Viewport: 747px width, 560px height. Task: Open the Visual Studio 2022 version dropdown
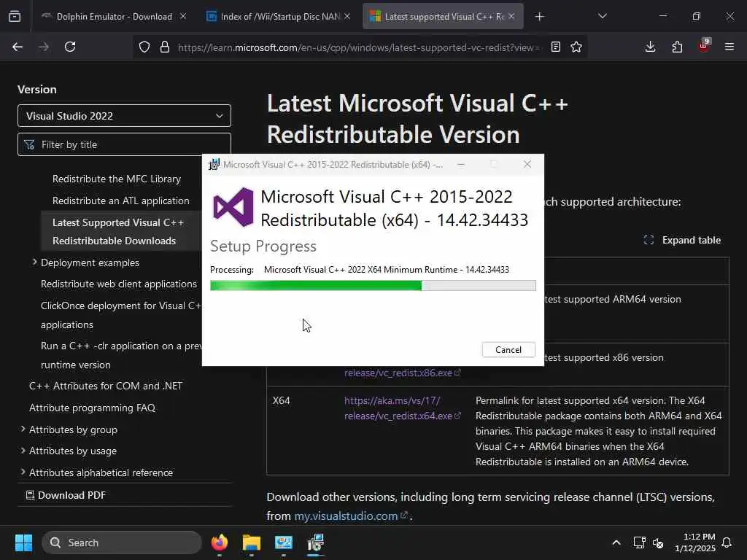tap(124, 116)
